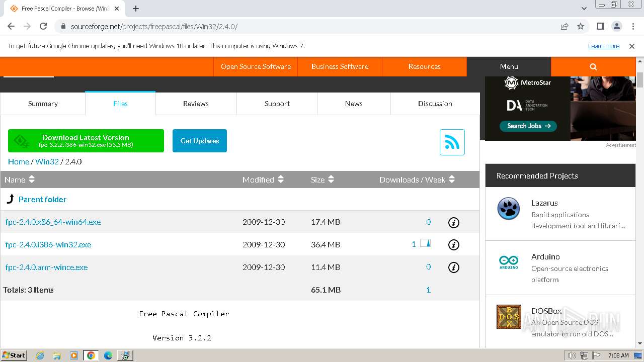Sort files by the Name column

20,179
